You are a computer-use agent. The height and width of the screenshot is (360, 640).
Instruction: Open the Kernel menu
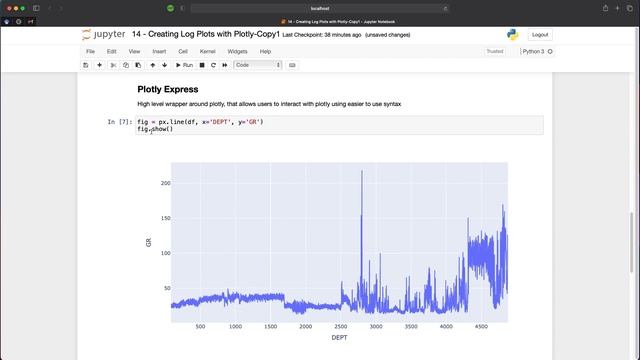click(x=207, y=51)
